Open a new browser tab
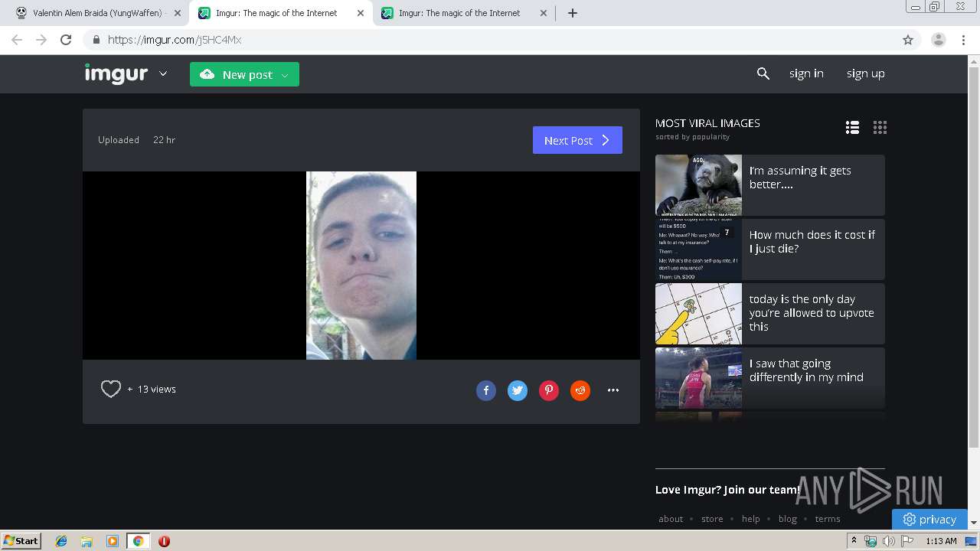Viewport: 980px width, 551px height. pyautogui.click(x=572, y=13)
